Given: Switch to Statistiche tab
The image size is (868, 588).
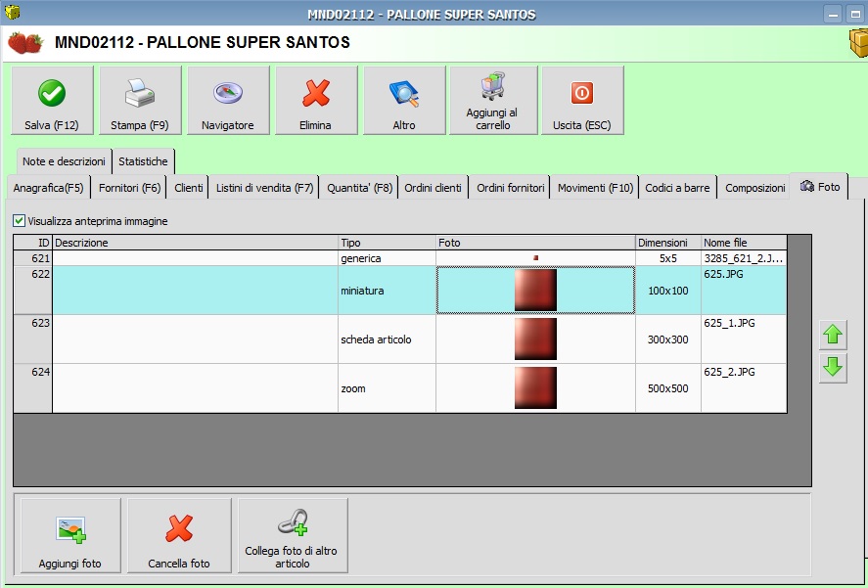Looking at the screenshot, I should click(143, 161).
